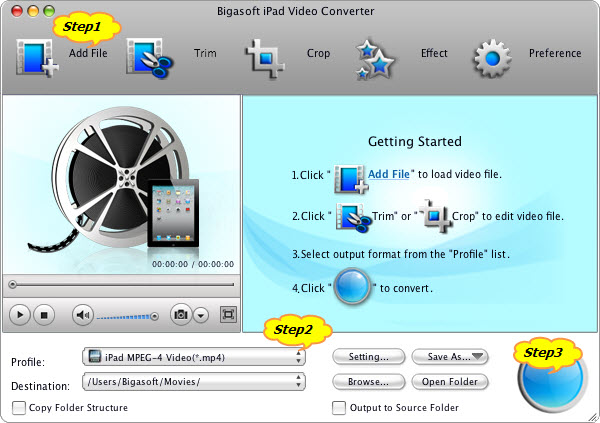This screenshot has height=423, width=600.
Task: Take a snapshot with camera icon
Action: (181, 315)
